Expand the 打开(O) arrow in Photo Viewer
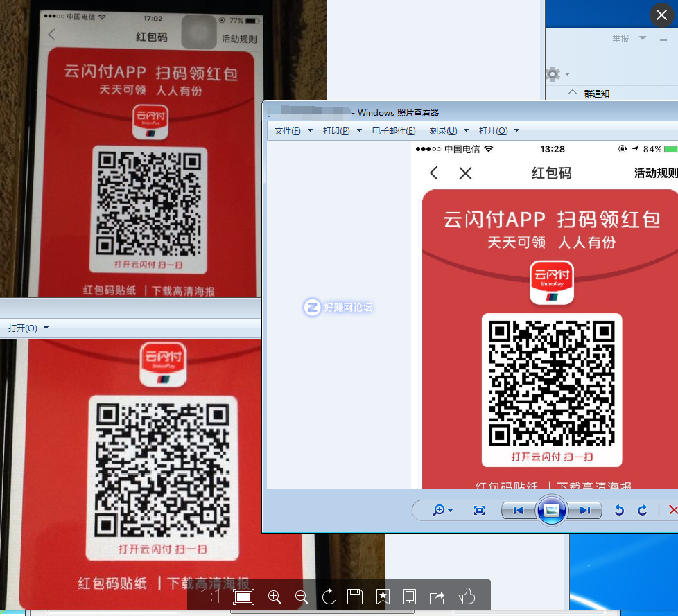Image resolution: width=678 pixels, height=616 pixels. [x=516, y=130]
